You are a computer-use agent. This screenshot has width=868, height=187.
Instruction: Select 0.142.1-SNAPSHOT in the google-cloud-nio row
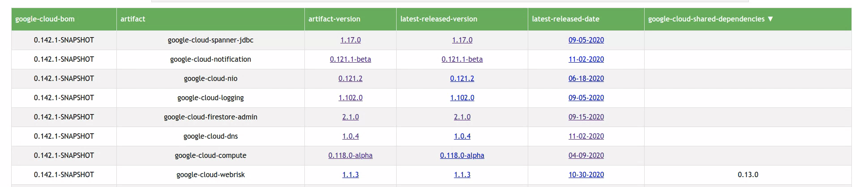[x=64, y=78]
